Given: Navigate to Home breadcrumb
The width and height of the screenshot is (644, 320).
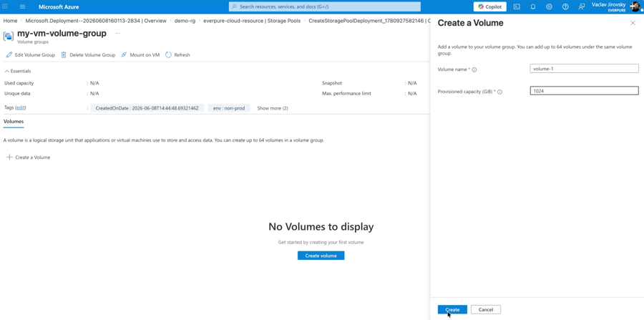Looking at the screenshot, I should (x=10, y=21).
